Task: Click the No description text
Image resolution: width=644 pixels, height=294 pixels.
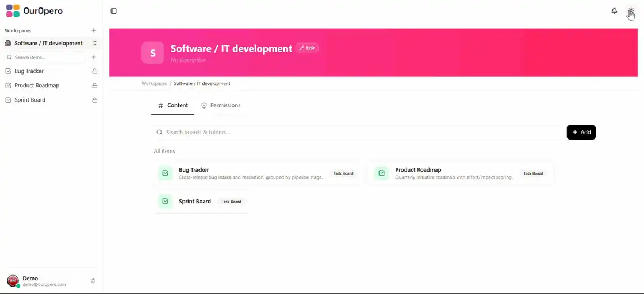Action: (188, 60)
